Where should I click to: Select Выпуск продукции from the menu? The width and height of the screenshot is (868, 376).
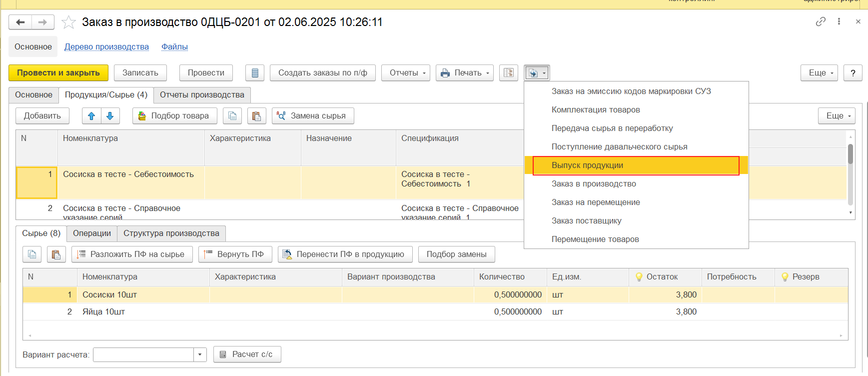pyautogui.click(x=587, y=165)
